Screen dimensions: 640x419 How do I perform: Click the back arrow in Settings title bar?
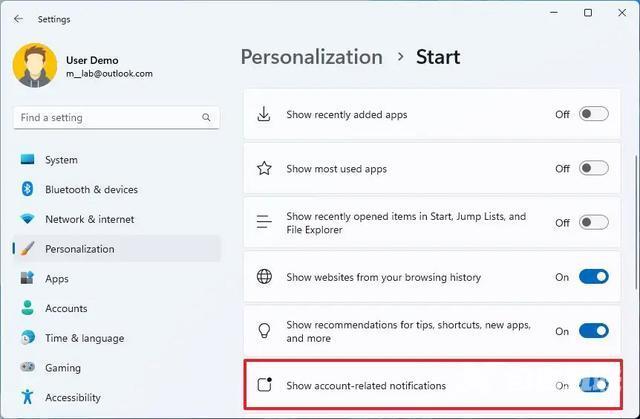click(x=18, y=18)
